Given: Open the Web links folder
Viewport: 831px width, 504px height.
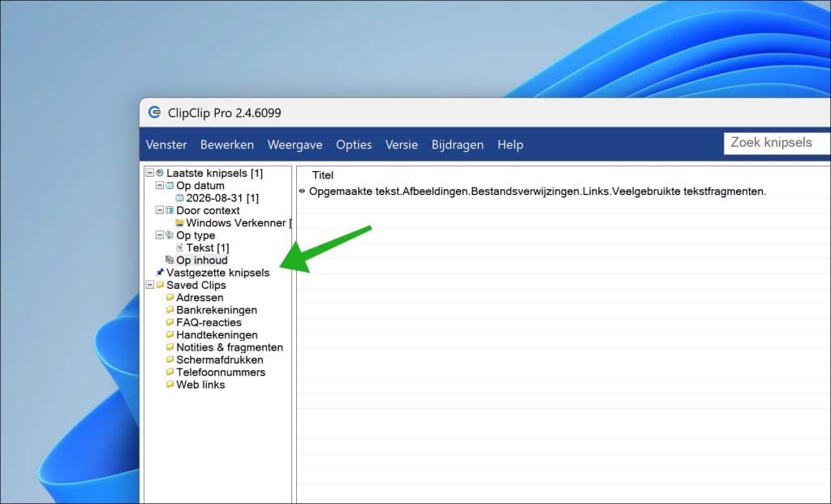Looking at the screenshot, I should [x=200, y=385].
